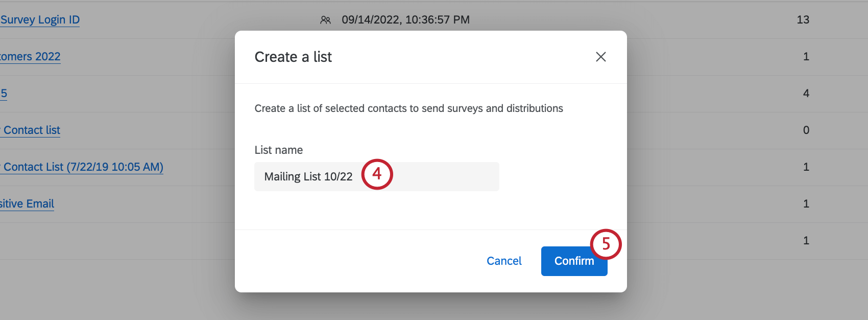Open Contact List (7/22/19 10:05 AM)

[83, 167]
